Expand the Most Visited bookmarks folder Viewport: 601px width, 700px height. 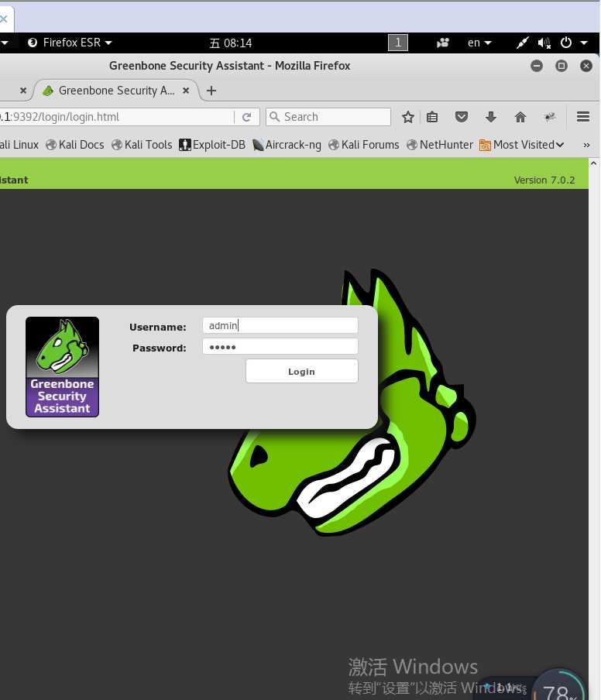coord(521,145)
